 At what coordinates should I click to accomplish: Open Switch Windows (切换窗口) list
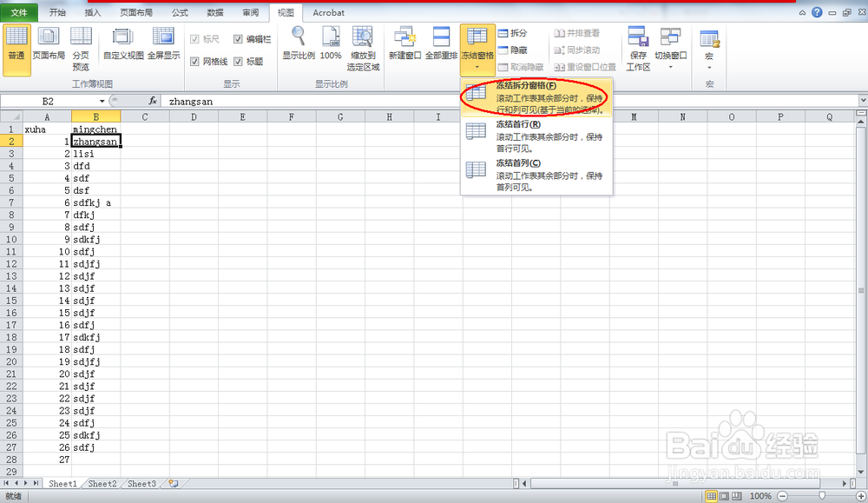point(670,50)
